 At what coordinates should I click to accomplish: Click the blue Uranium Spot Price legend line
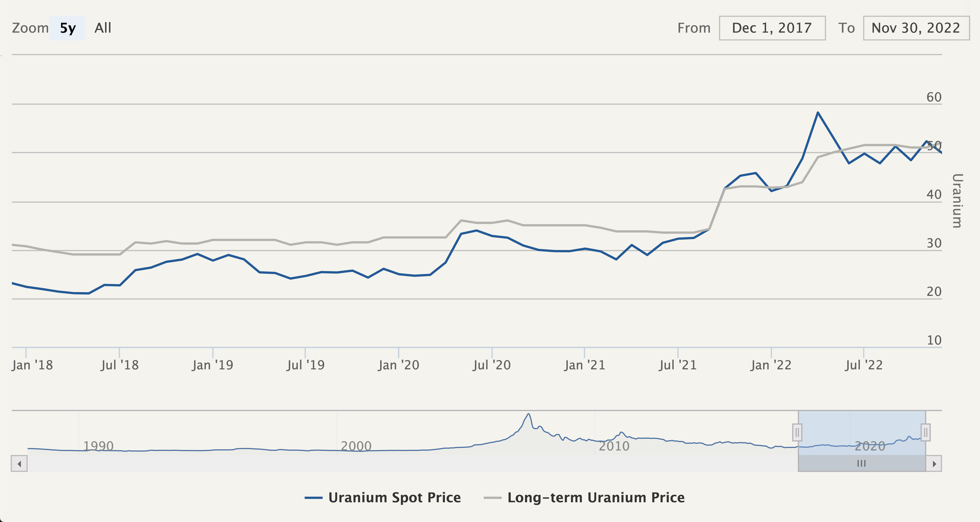click(313, 498)
